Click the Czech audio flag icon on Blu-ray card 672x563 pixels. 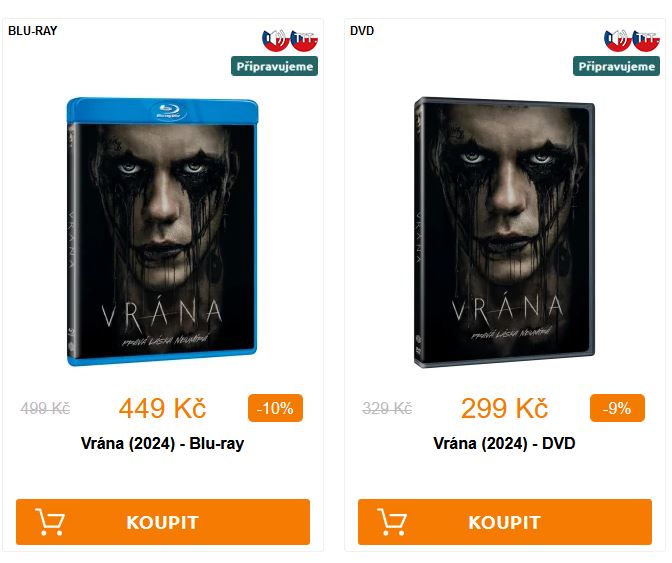pos(276,41)
